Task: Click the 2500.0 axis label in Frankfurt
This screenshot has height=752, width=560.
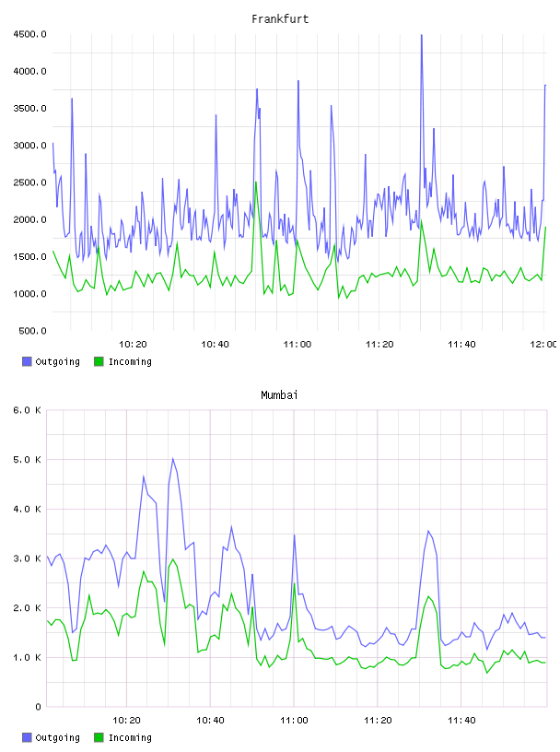Action: pos(29,182)
